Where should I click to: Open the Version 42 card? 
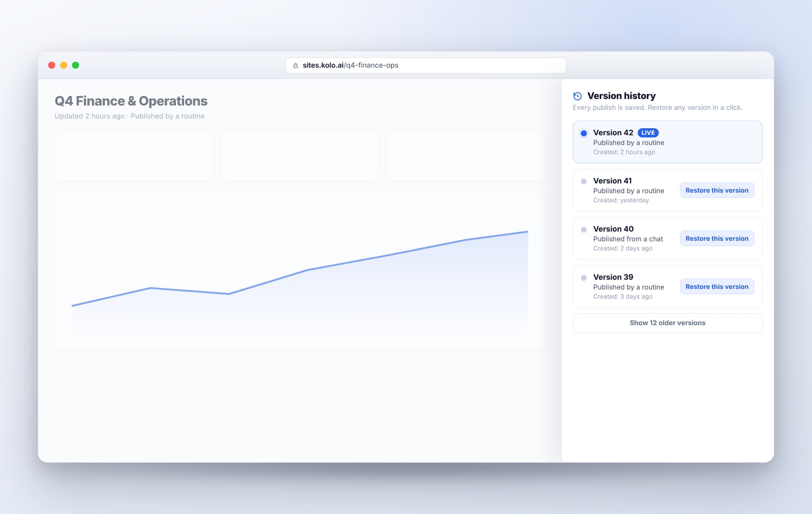(667, 142)
